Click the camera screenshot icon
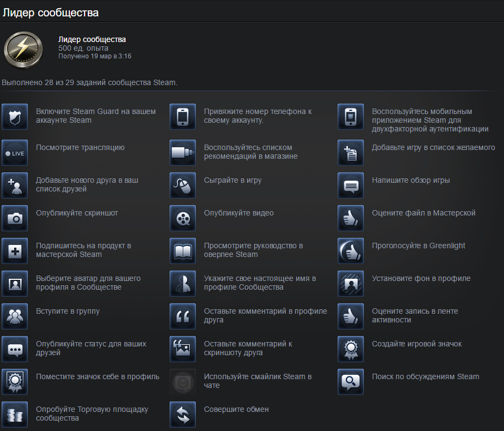The image size is (504, 431). coord(15,218)
